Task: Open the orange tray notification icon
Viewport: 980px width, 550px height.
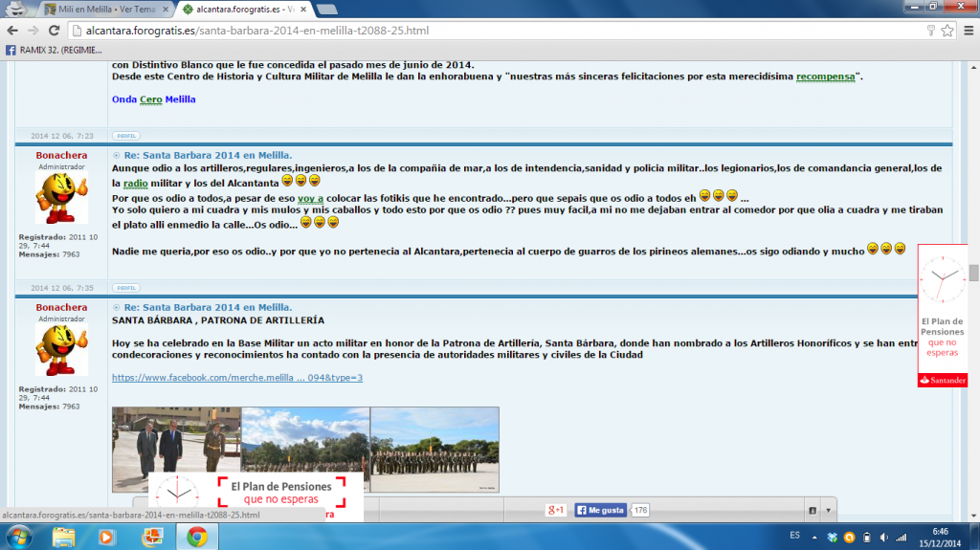Action: tap(849, 537)
